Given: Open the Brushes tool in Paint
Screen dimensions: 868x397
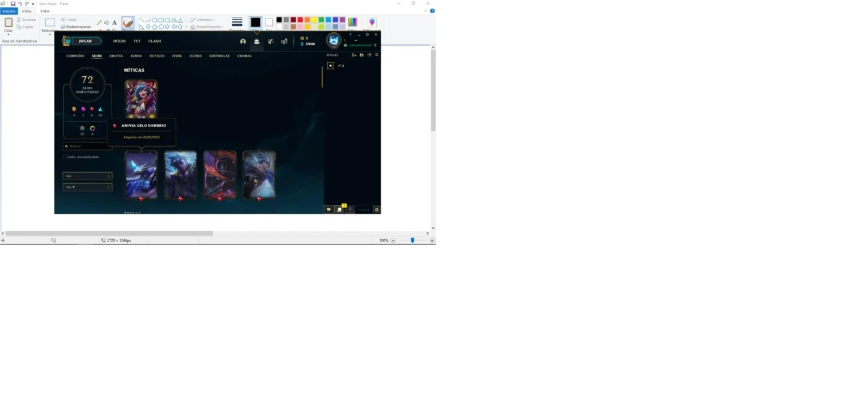Looking at the screenshot, I should (x=128, y=24).
